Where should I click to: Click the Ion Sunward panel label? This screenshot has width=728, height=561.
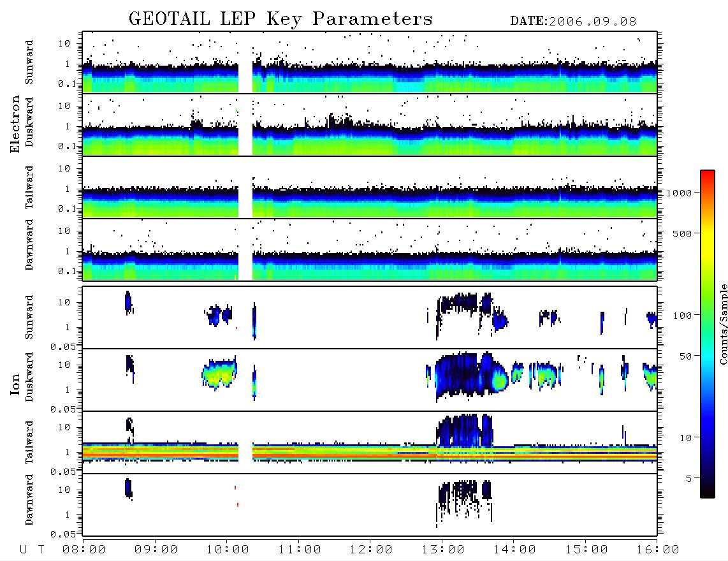click(29, 317)
